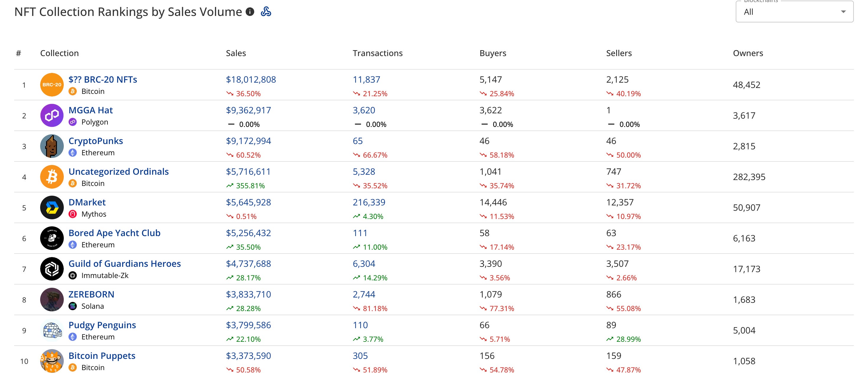
Task: Click the Guild of Guardians Heroes logo
Action: coord(52,269)
